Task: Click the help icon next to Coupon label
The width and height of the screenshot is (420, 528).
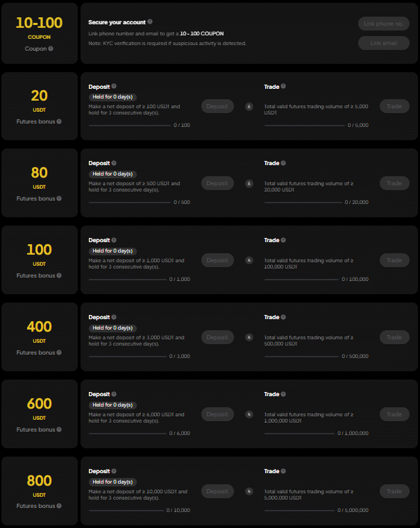Action: coord(51,49)
